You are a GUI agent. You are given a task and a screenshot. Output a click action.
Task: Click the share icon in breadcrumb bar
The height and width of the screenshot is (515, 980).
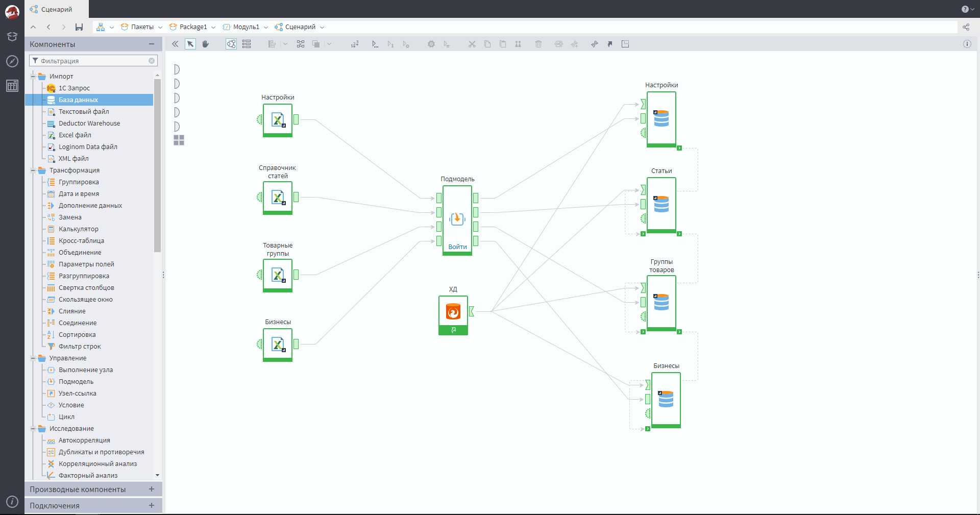(966, 27)
